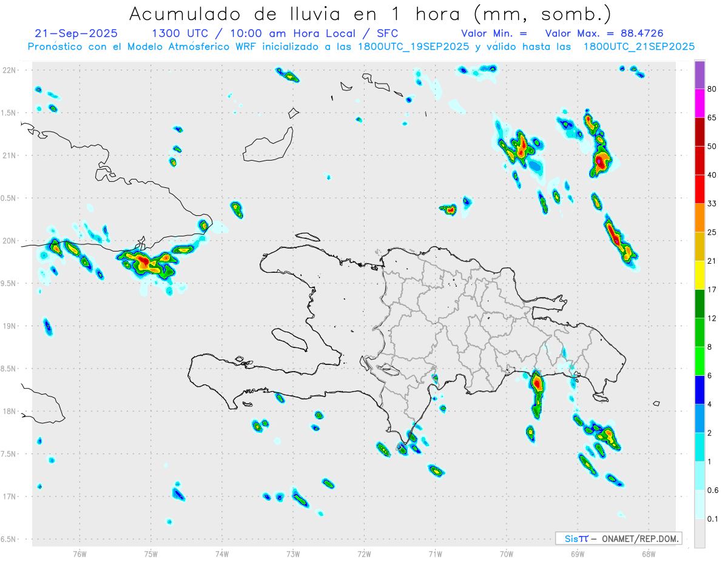Select the '20N' latitude label

click(x=10, y=241)
